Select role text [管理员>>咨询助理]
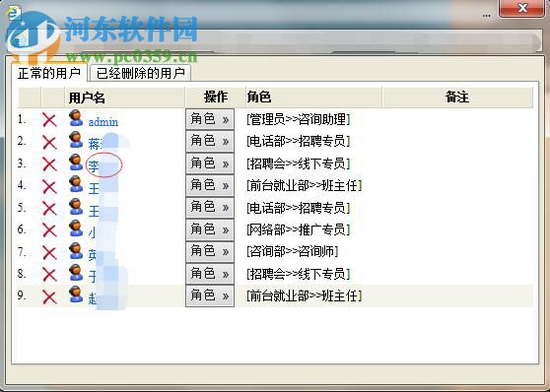The height and width of the screenshot is (392, 550). coord(299,119)
